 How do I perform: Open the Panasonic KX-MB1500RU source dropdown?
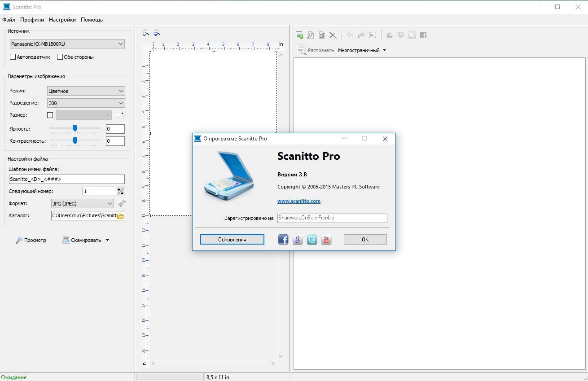point(67,44)
